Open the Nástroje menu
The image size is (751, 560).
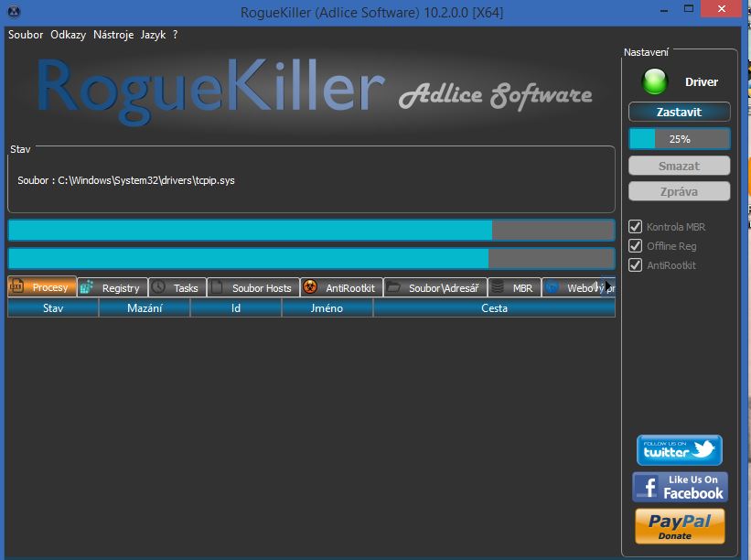coord(113,35)
